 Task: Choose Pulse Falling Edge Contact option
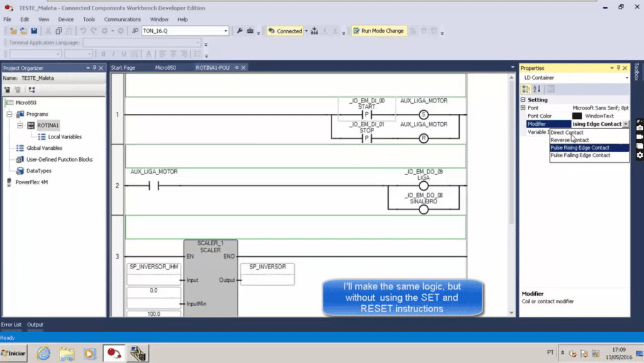point(580,155)
